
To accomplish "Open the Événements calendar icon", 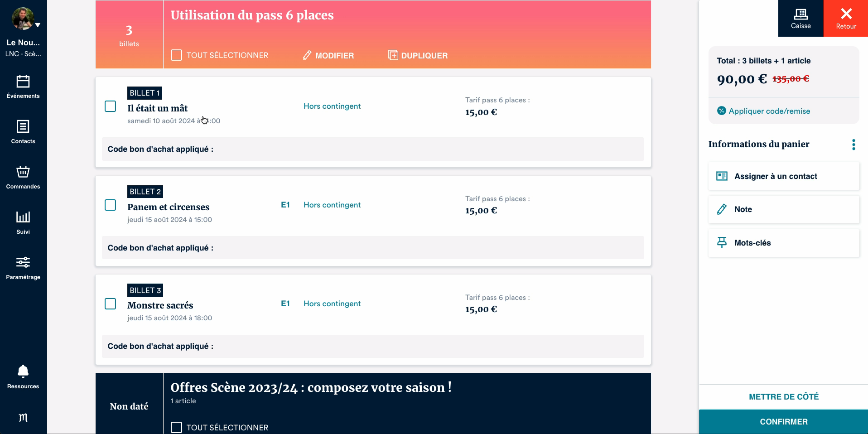I will (x=23, y=82).
